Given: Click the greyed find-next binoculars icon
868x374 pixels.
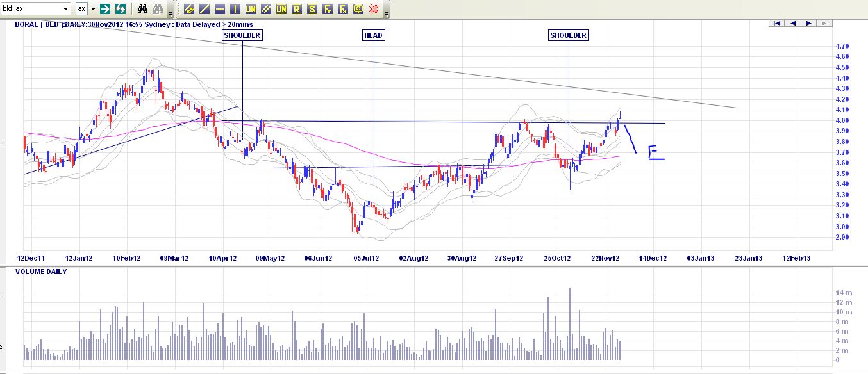Looking at the screenshot, I should tap(158, 9).
